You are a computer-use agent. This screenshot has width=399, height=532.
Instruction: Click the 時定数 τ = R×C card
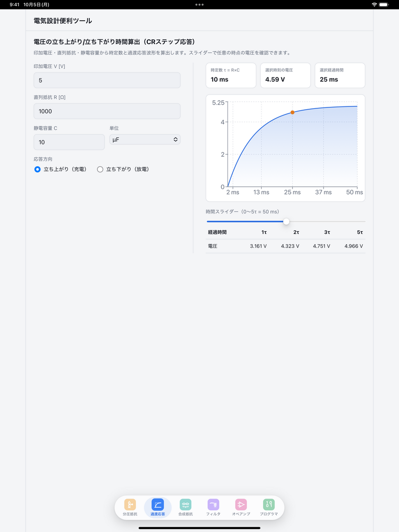tap(231, 76)
